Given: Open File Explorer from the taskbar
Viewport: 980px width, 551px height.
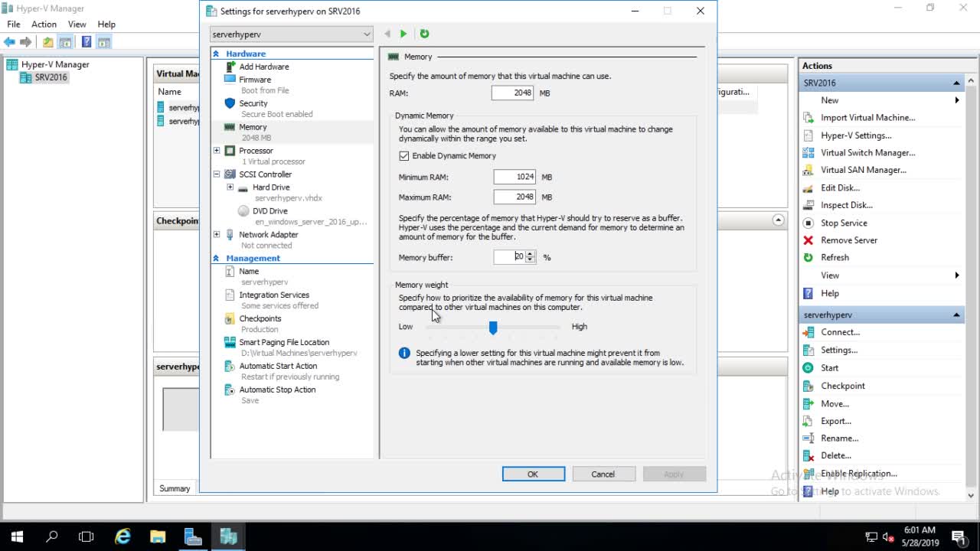Looking at the screenshot, I should tap(158, 536).
